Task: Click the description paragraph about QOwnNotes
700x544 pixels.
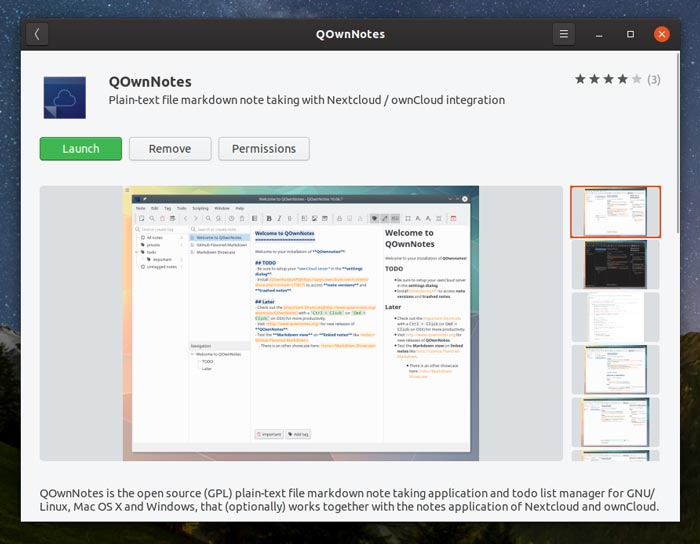Action: click(x=349, y=500)
